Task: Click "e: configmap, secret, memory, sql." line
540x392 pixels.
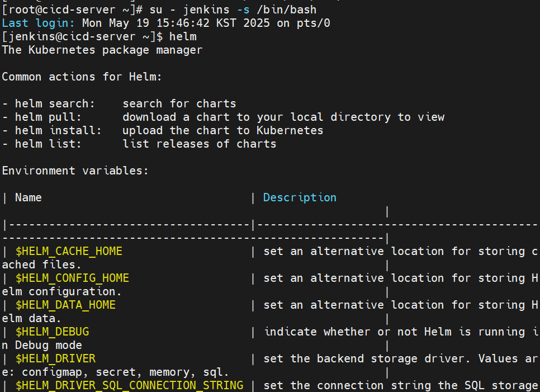Action: click(x=115, y=372)
